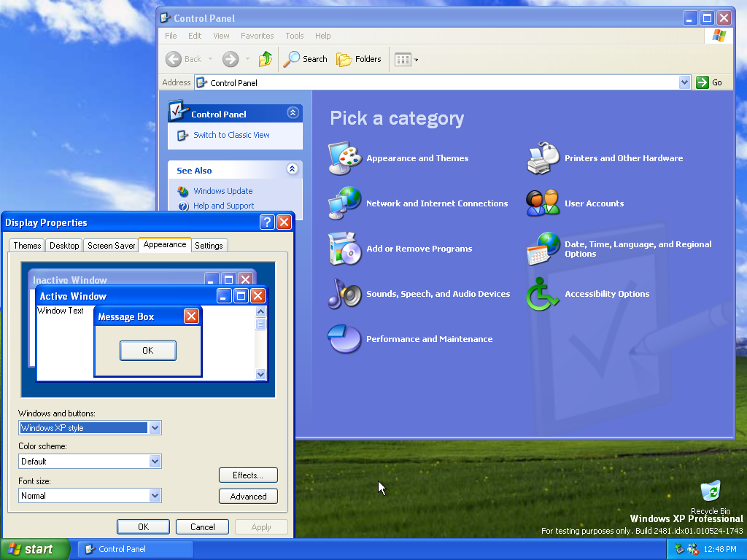747x560 pixels.
Task: Open the Search pane in Control Panel
Action: [306, 59]
